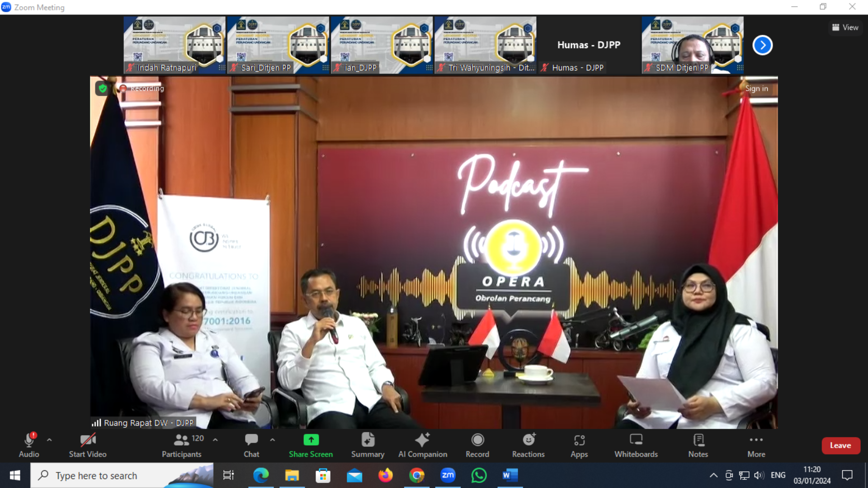Image resolution: width=868 pixels, height=488 pixels.
Task: Expand chat options chevron
Action: pos(272,440)
